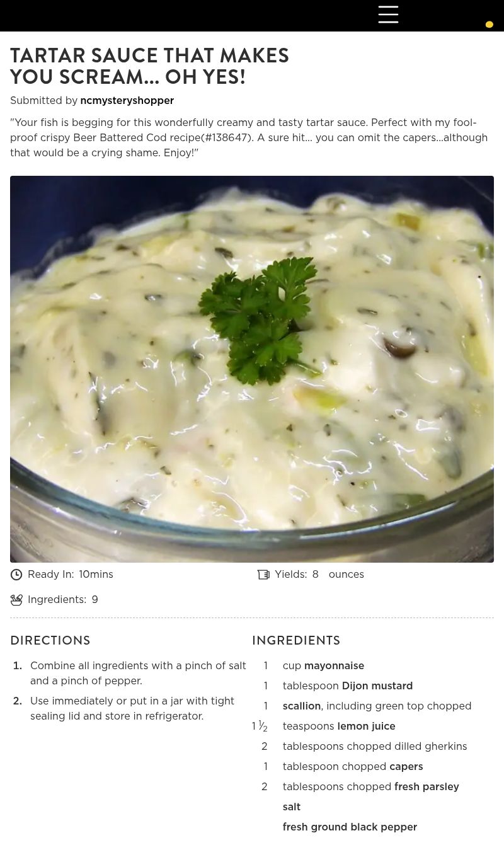This screenshot has height=850, width=504.
Task: Click the tartar sauce recipe photo
Action: (252, 369)
